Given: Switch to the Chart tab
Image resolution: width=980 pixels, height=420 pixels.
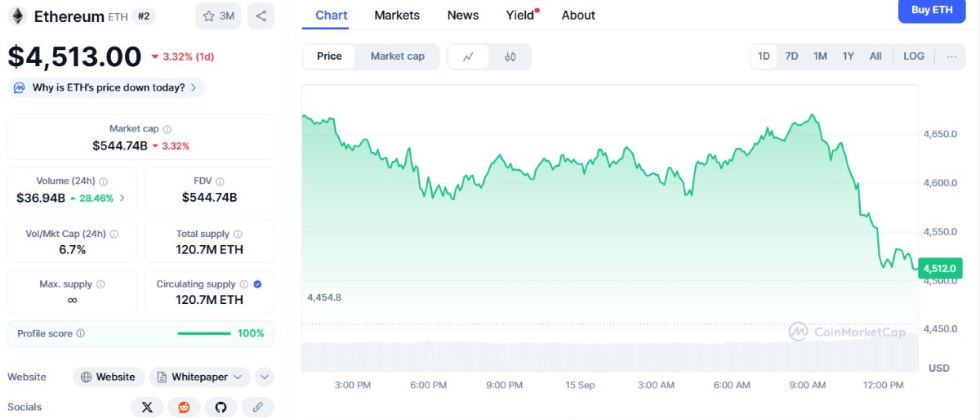Looking at the screenshot, I should coord(332,15).
